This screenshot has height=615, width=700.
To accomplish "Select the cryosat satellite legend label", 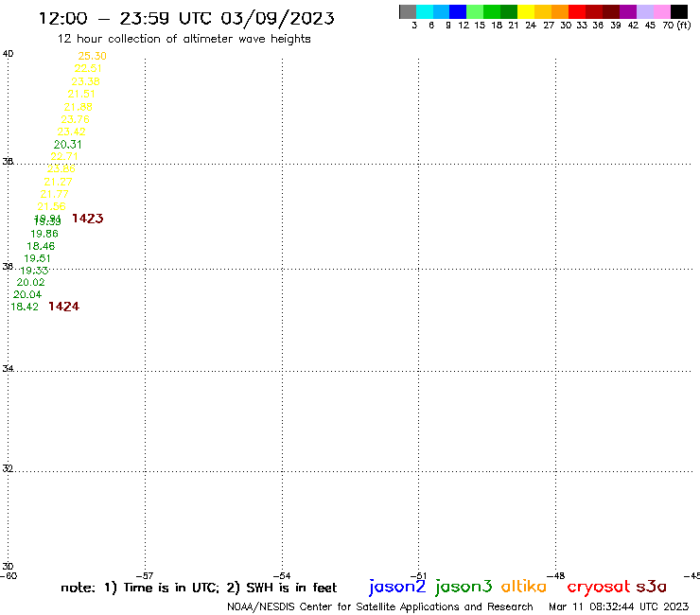I will pyautogui.click(x=599, y=587).
